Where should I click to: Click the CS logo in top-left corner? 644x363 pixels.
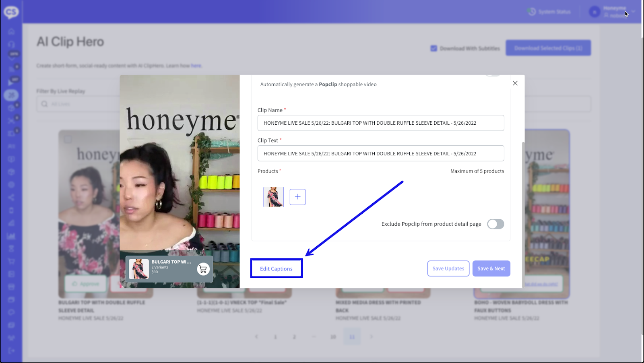click(x=11, y=12)
